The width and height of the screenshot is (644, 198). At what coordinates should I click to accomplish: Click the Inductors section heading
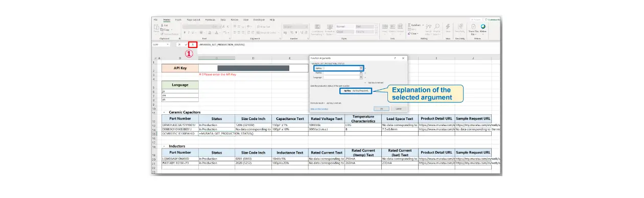(177, 146)
